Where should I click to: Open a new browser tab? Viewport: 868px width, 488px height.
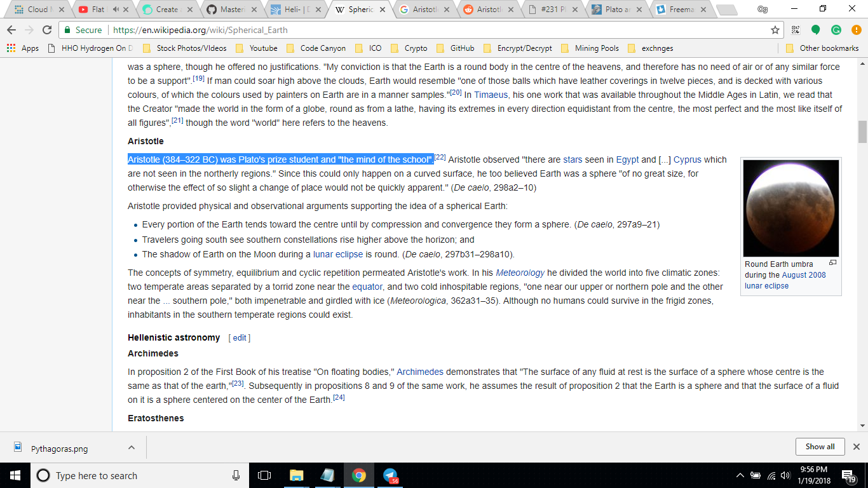coord(726,10)
